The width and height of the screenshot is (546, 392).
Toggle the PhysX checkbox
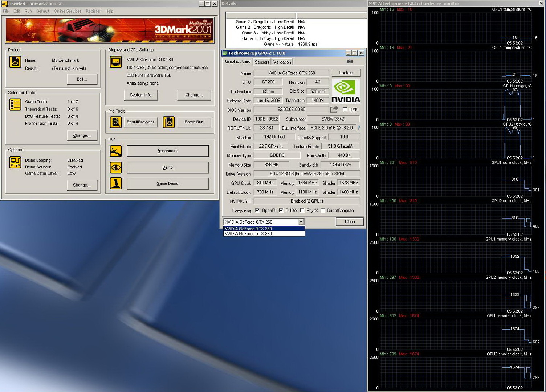pyautogui.click(x=302, y=210)
